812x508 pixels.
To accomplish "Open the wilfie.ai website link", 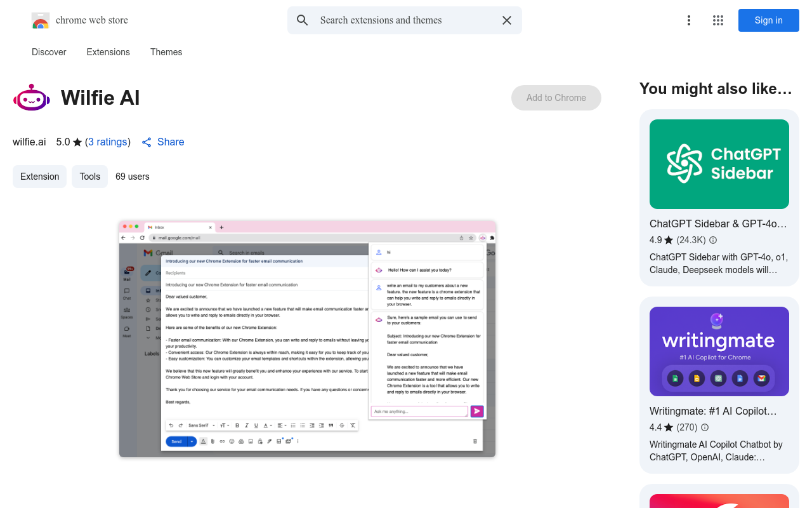I will click(29, 142).
